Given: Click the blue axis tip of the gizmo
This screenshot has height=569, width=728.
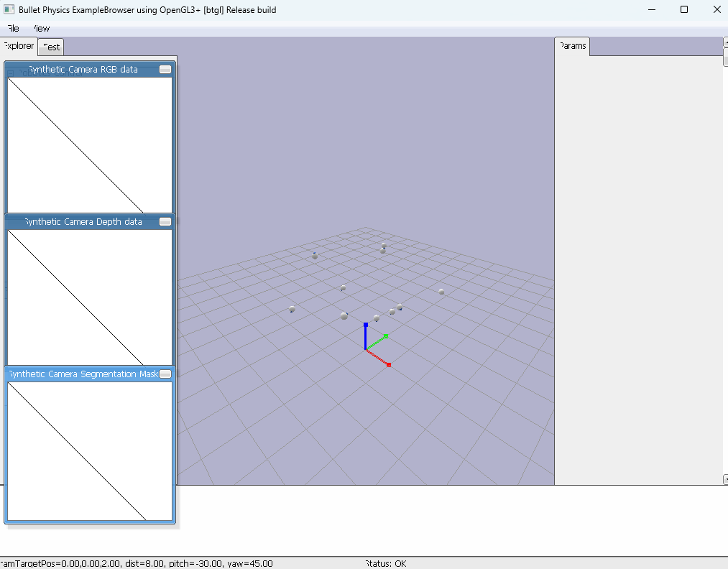Looking at the screenshot, I should pyautogui.click(x=366, y=325).
